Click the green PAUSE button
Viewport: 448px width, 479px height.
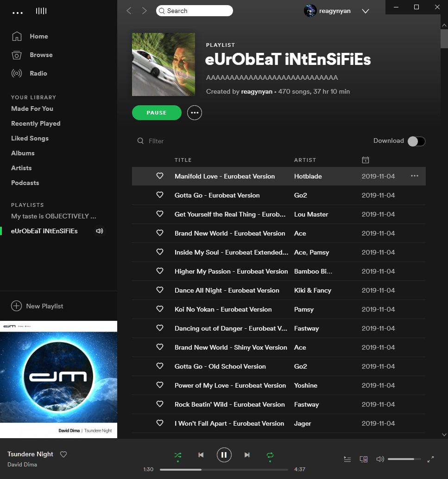157,113
